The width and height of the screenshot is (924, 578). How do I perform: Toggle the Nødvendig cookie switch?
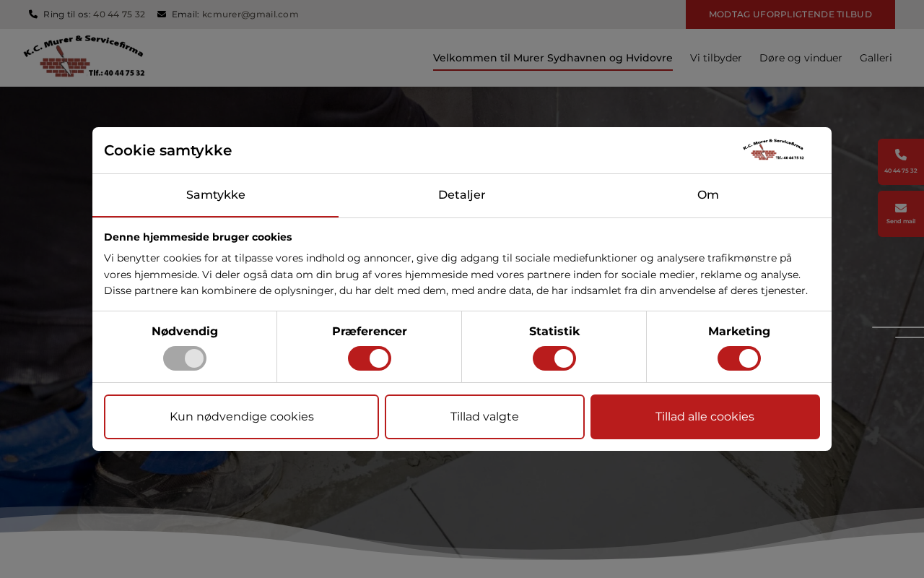click(185, 358)
